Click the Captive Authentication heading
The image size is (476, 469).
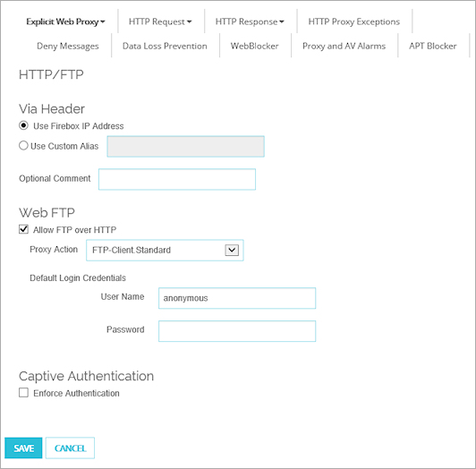click(x=86, y=376)
